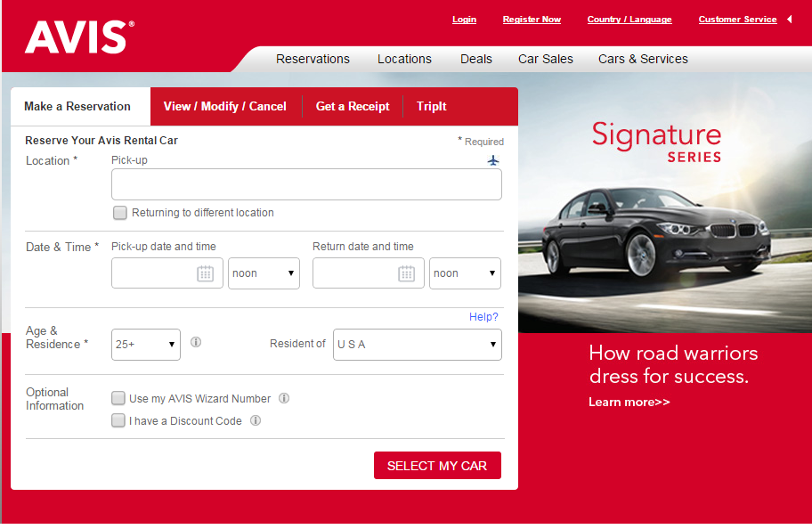The height and width of the screenshot is (529, 812).
Task: Click the SELECT MY CAR button
Action: [437, 465]
